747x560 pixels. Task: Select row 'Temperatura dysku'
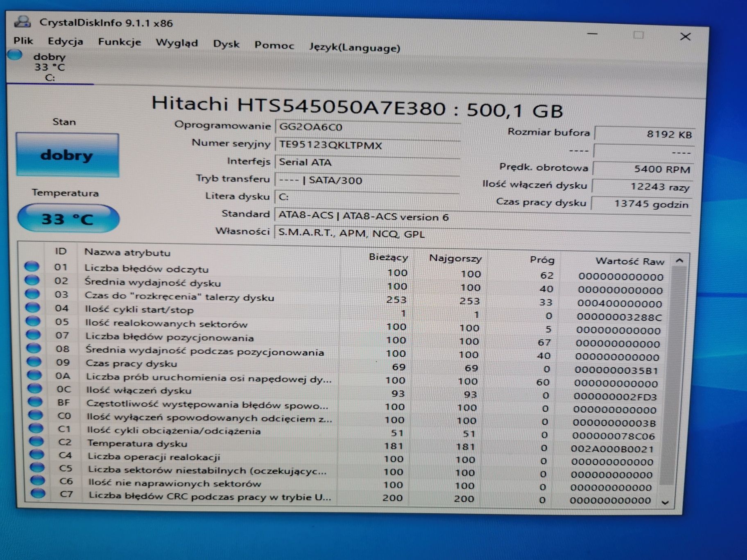point(342,445)
